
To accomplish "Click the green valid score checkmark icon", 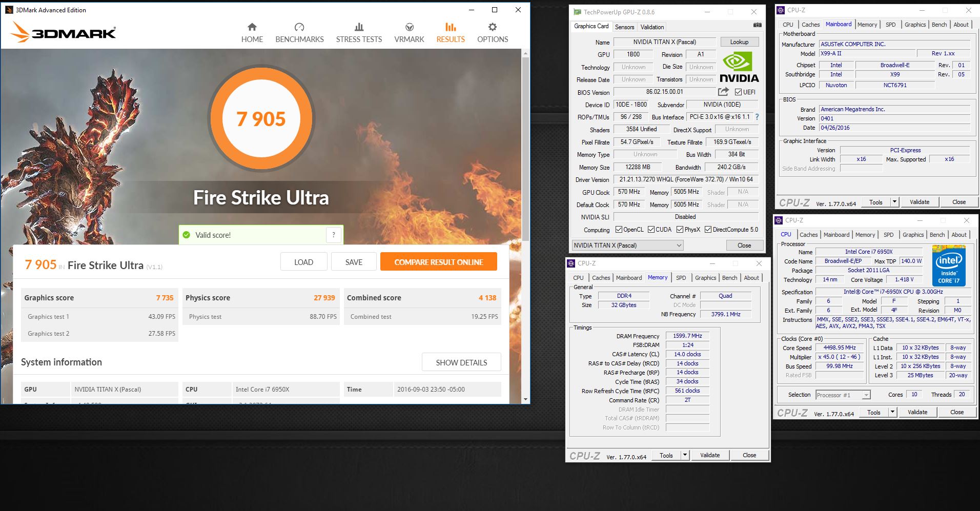I will click(187, 235).
